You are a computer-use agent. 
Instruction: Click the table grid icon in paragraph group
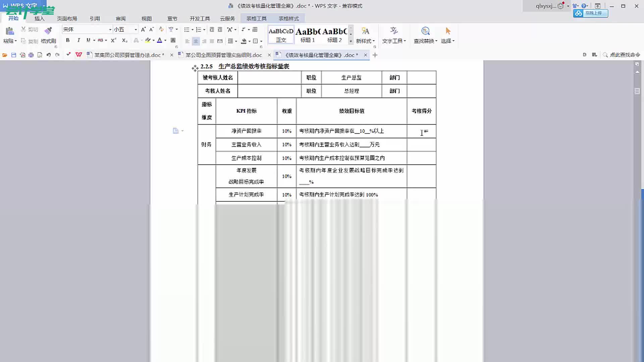(255, 29)
